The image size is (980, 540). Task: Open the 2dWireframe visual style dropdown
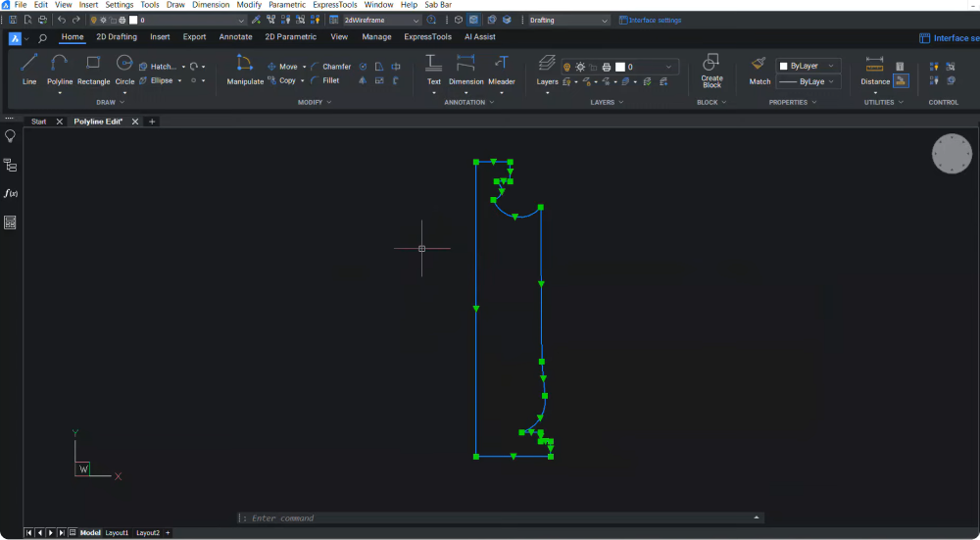coord(382,20)
